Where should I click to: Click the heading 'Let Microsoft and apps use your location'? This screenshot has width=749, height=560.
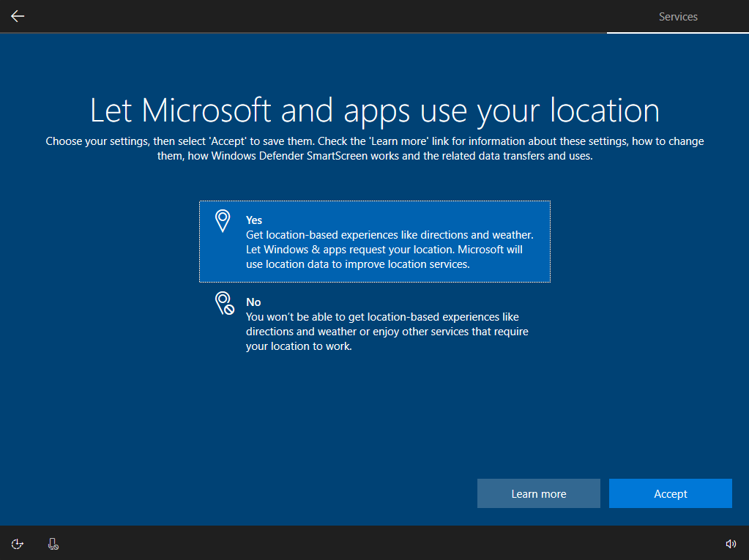tap(375, 111)
